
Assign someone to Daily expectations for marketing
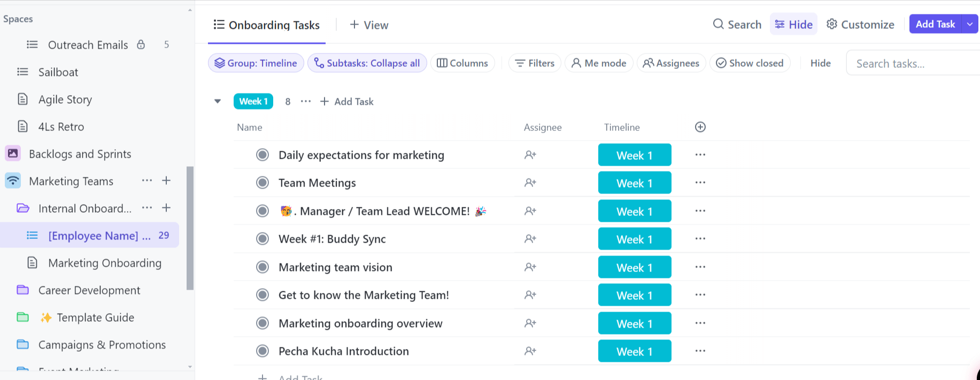pos(530,155)
